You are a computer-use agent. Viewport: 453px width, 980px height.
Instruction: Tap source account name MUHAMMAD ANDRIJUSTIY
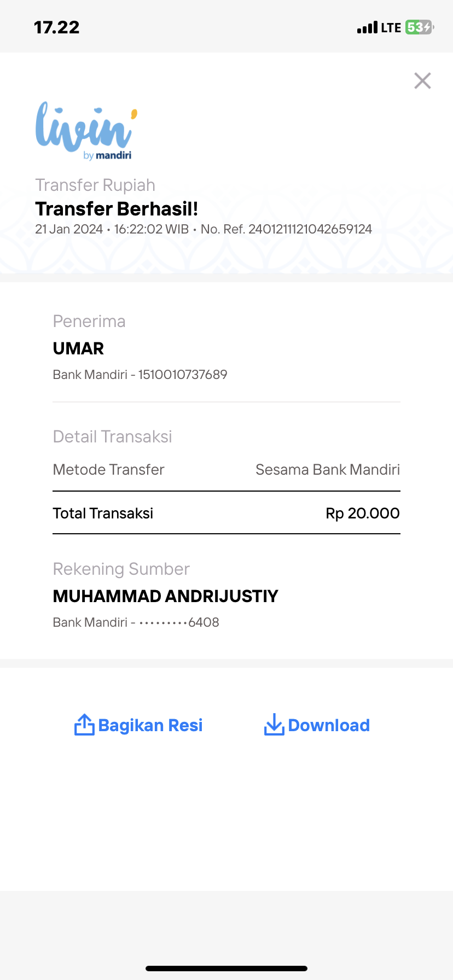[166, 596]
